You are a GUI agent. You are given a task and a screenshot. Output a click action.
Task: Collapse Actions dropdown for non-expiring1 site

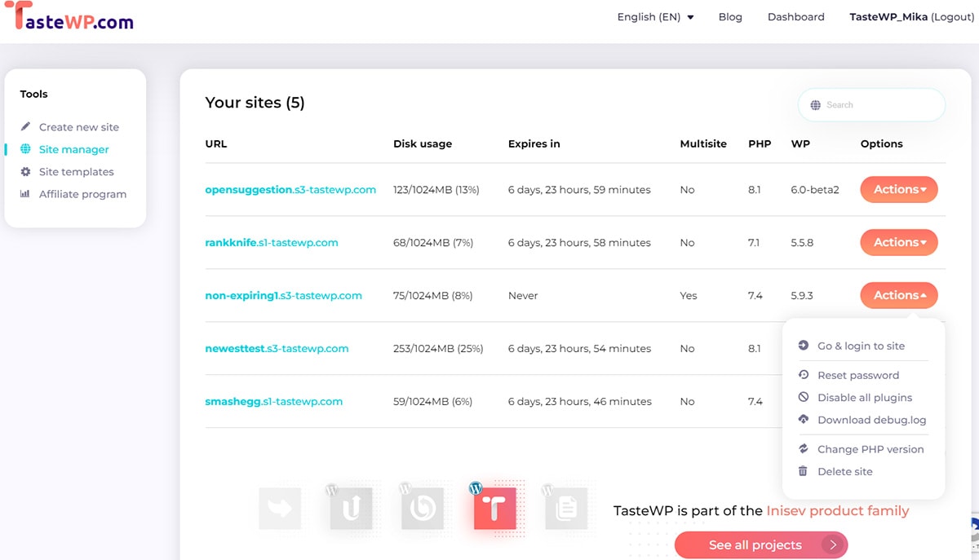coord(899,296)
